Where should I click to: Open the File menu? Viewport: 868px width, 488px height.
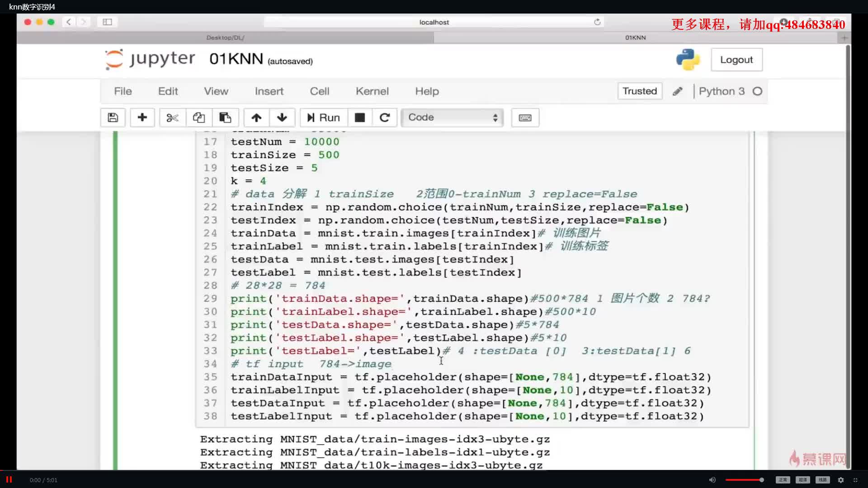click(123, 91)
